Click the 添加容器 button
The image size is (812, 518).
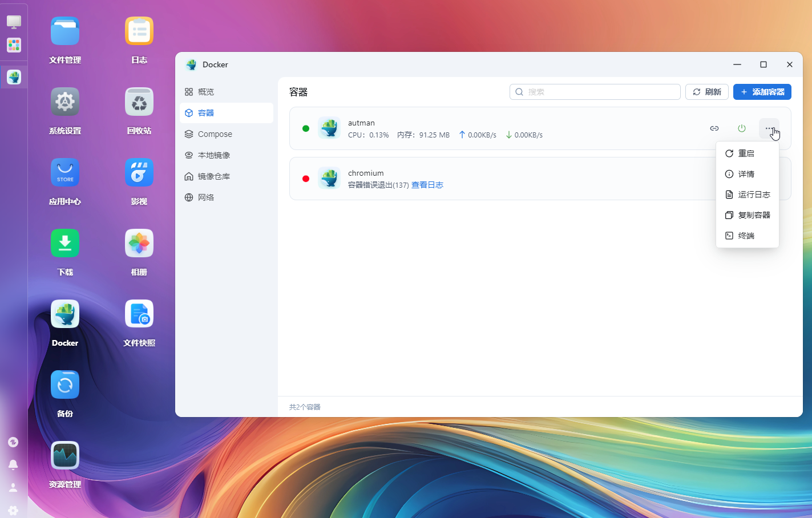(x=762, y=92)
